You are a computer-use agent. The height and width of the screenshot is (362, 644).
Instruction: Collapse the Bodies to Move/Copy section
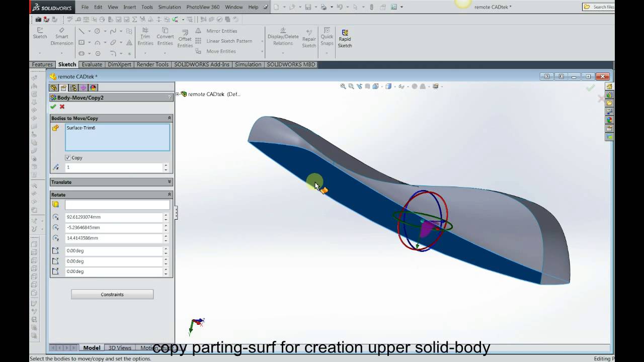[x=170, y=118]
